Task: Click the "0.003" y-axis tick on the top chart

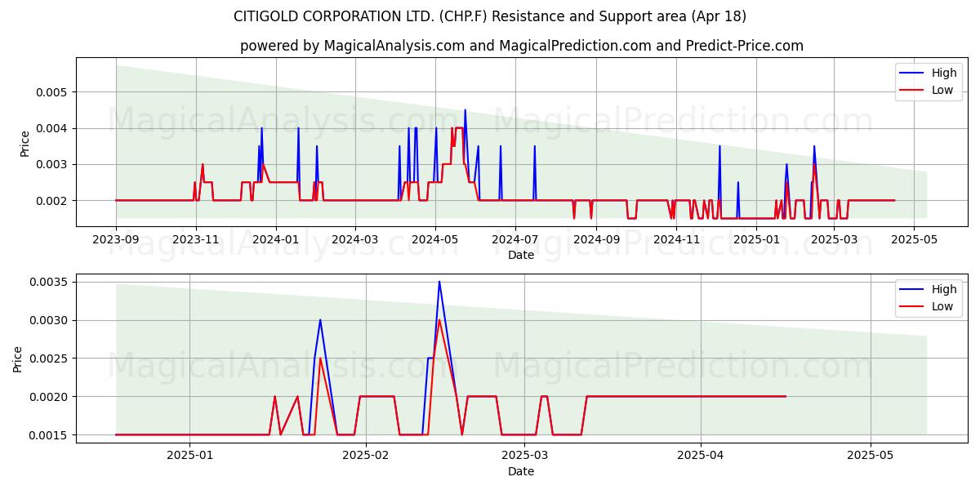Action: tap(51, 164)
